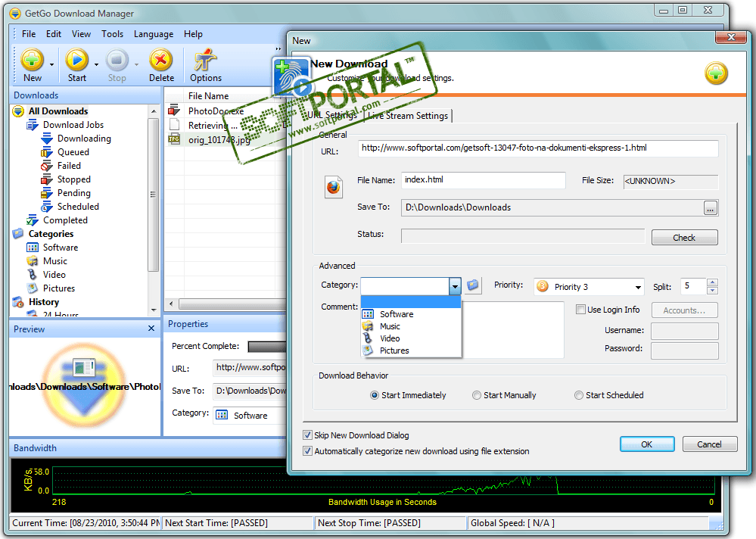Open the Edit menu
756x539 pixels.
point(54,34)
